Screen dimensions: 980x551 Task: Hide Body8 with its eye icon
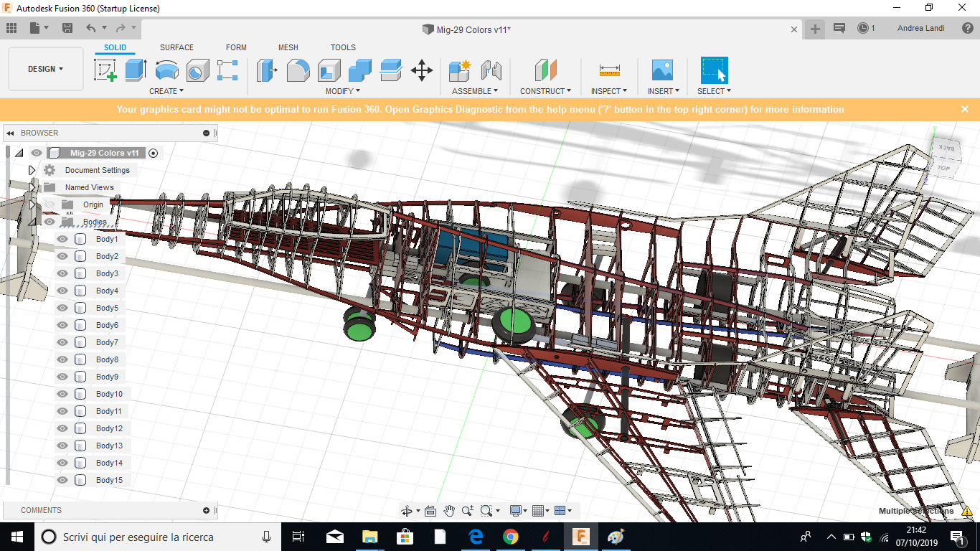coord(62,359)
